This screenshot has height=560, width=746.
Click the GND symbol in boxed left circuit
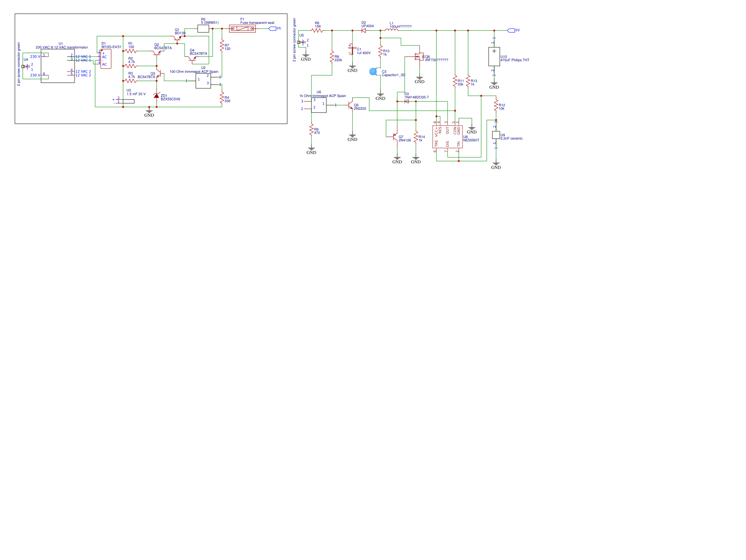(x=149, y=113)
